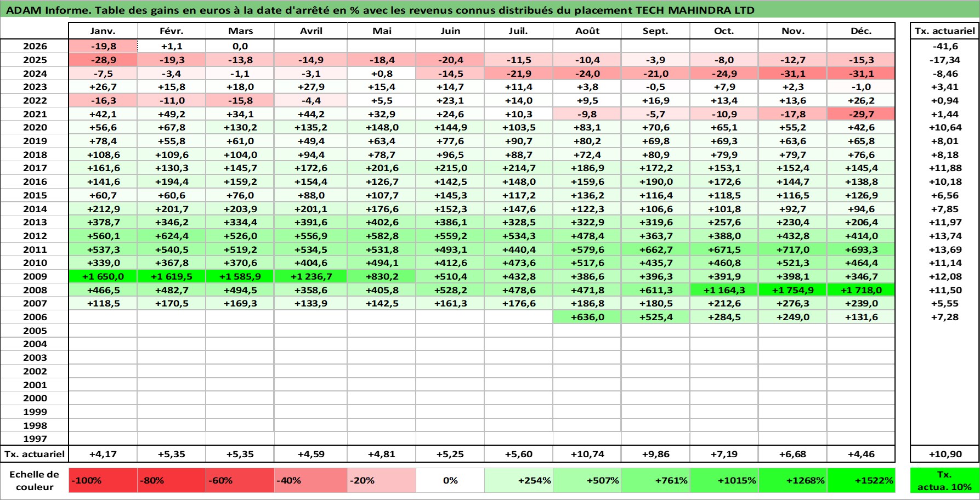980x500 pixels.
Task: Click the Echelle de couleur label
Action: [35, 480]
